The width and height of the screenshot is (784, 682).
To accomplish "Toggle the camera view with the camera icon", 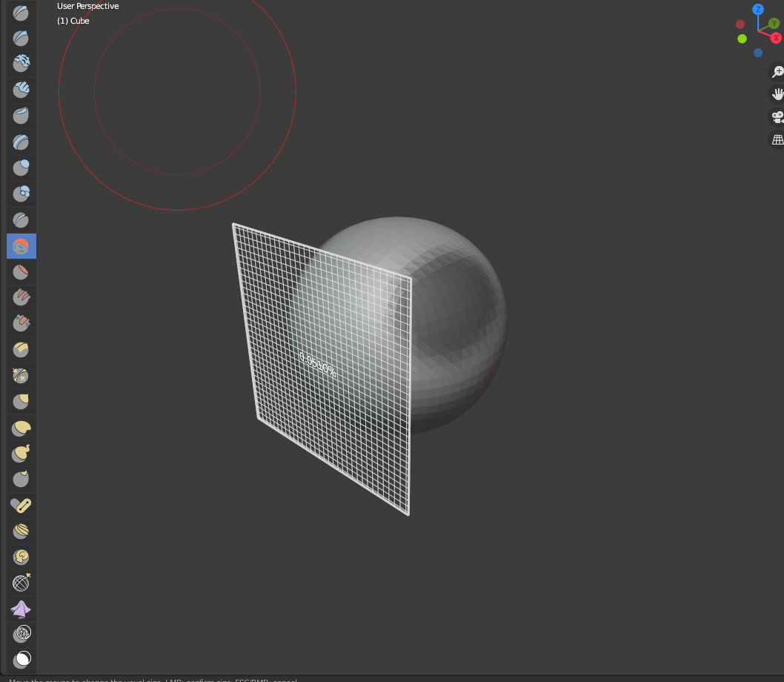I will (777, 117).
